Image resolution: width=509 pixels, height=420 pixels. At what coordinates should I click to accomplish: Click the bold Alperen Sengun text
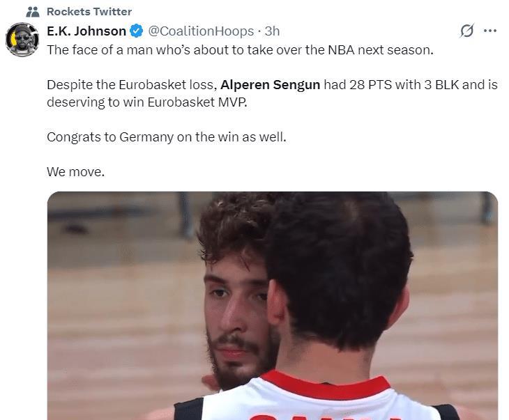point(270,85)
